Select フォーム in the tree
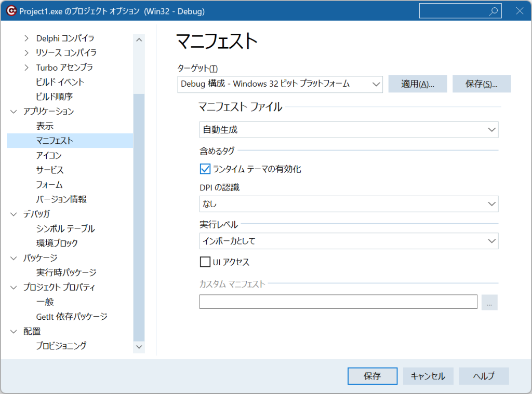The width and height of the screenshot is (532, 394). [49, 185]
